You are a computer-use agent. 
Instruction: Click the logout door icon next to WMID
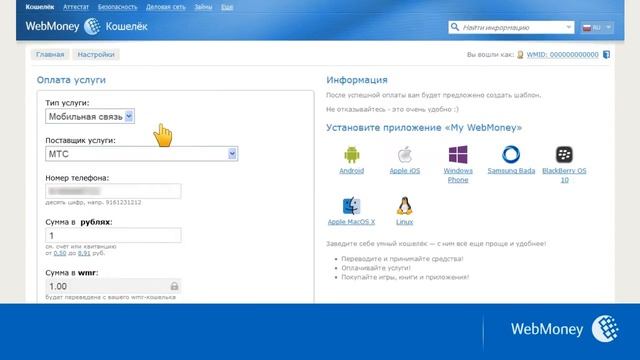pyautogui.click(x=607, y=54)
